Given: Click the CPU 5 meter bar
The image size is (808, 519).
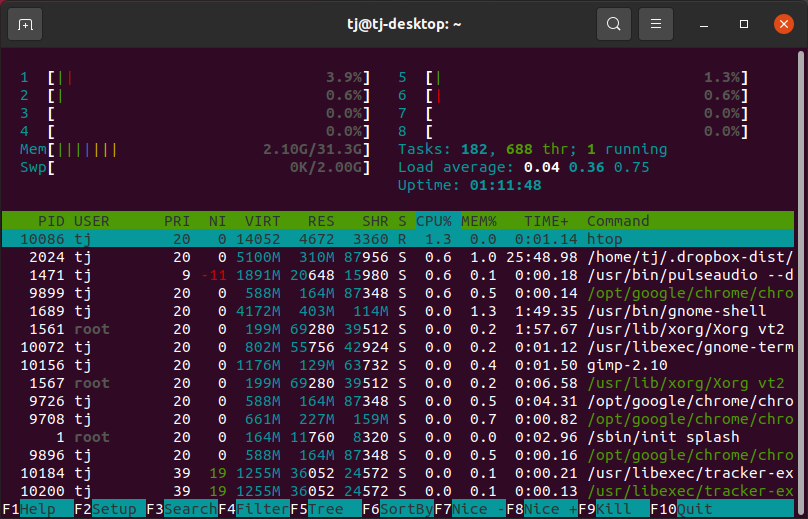Looking at the screenshot, I should [573, 78].
